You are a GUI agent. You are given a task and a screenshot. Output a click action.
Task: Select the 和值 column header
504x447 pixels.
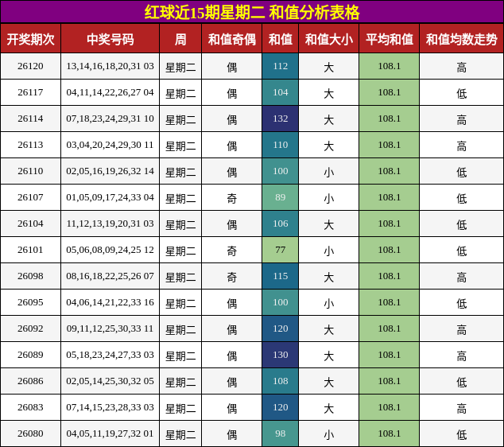[281, 39]
